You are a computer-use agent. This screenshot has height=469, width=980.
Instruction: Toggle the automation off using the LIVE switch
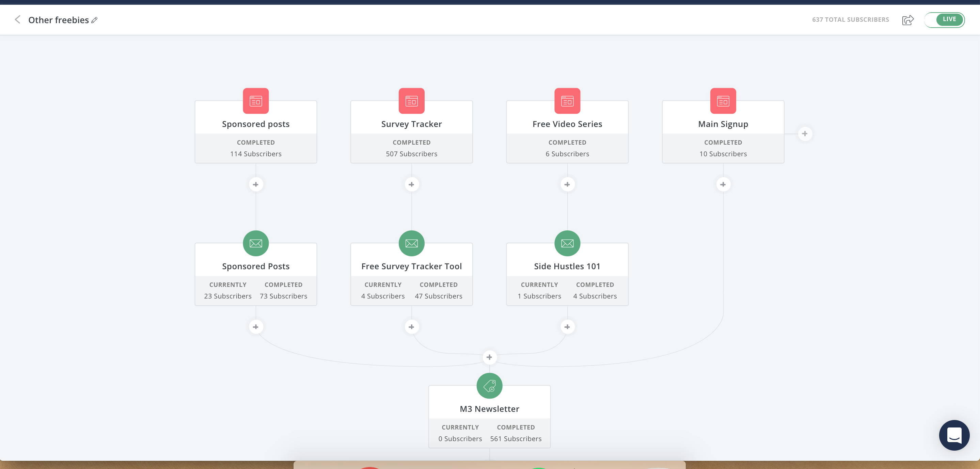click(x=944, y=19)
